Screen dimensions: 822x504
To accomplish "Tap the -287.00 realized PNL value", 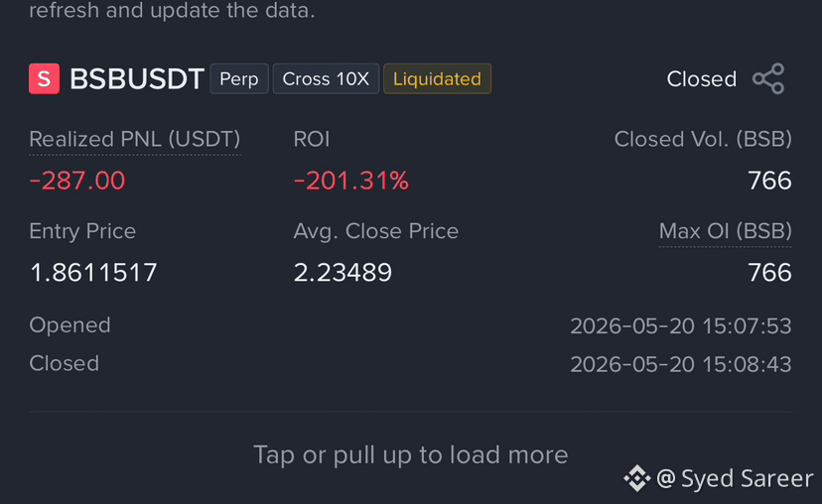I will click(x=77, y=181).
